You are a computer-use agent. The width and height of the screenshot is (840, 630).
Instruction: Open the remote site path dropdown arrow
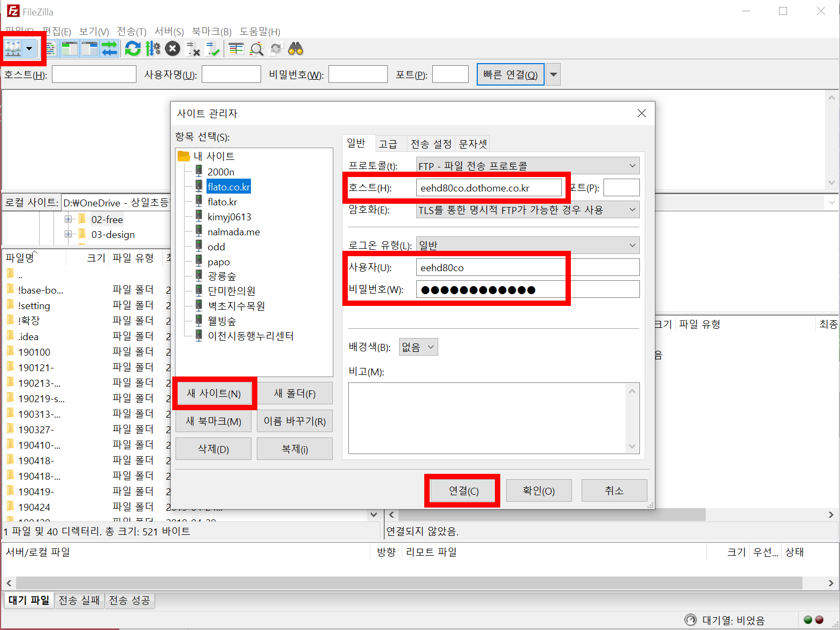832,203
